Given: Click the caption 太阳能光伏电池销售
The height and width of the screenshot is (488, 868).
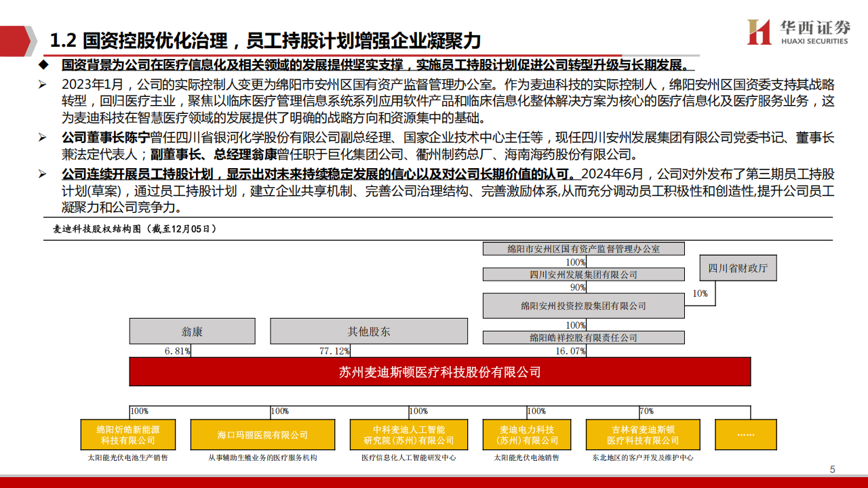Looking at the screenshot, I should pyautogui.click(x=527, y=457).
